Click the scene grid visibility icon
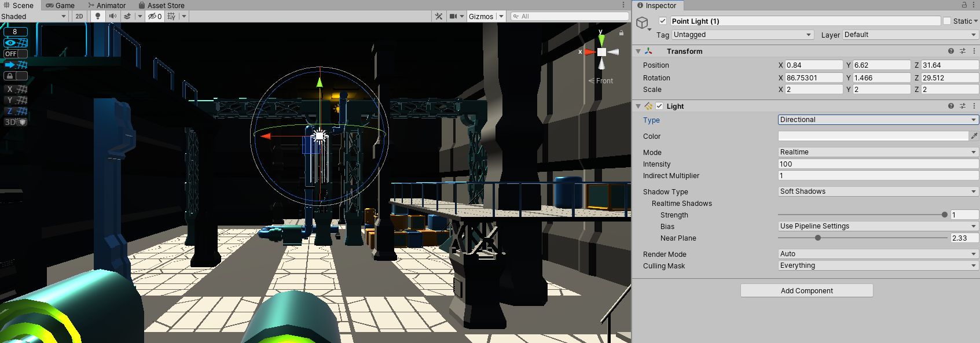Image resolution: width=980 pixels, height=343 pixels. pos(171,16)
